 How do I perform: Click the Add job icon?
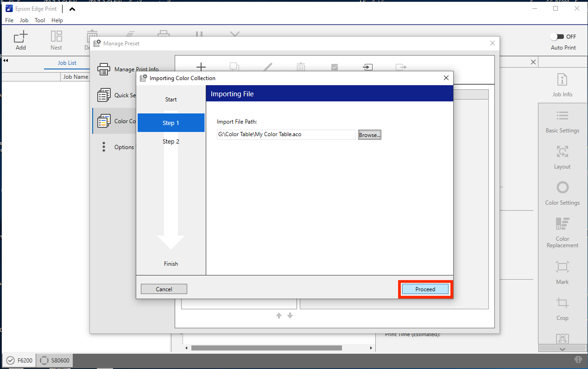(20, 41)
